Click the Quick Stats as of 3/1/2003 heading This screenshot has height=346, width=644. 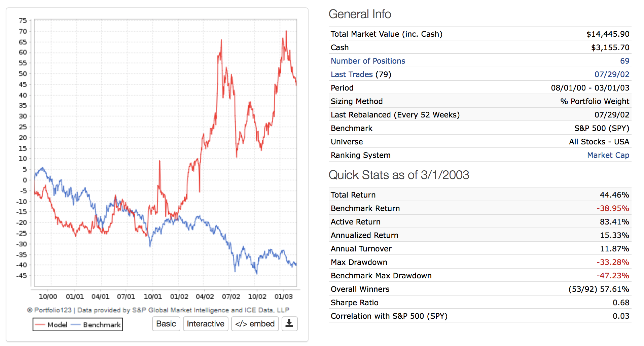pyautogui.click(x=398, y=175)
